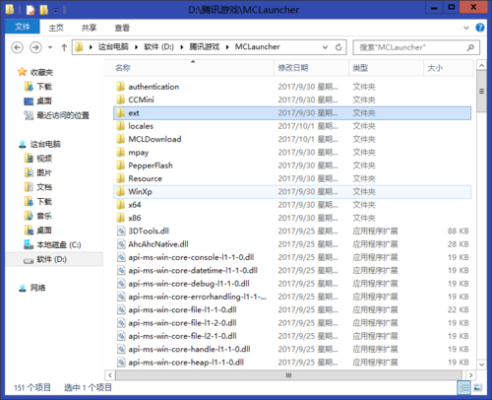Select 网络 in the navigation pane
The image size is (492, 400).
click(x=38, y=288)
